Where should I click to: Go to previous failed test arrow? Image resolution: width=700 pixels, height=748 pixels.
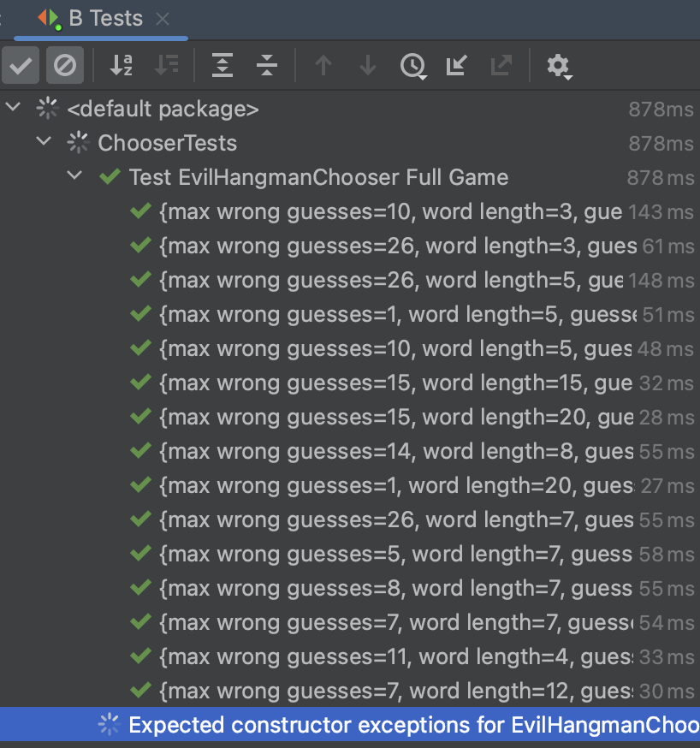point(323,66)
